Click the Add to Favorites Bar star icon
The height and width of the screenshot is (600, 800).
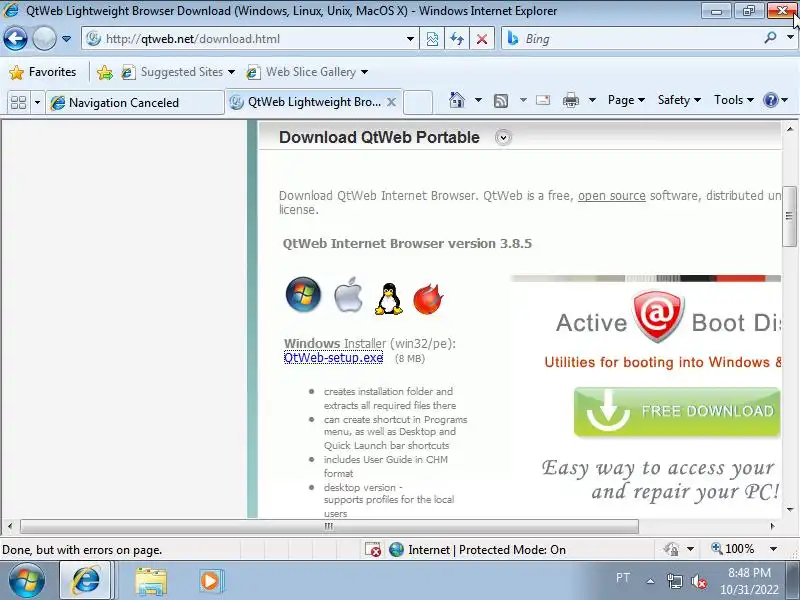coord(105,72)
